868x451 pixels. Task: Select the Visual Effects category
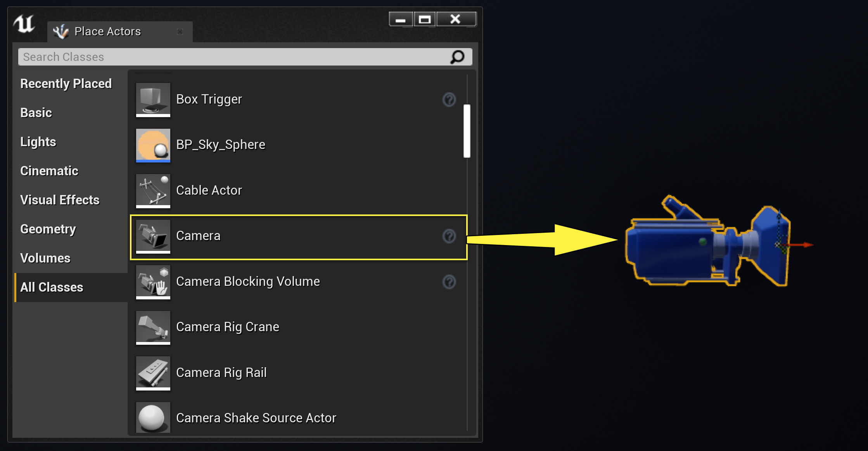click(60, 200)
